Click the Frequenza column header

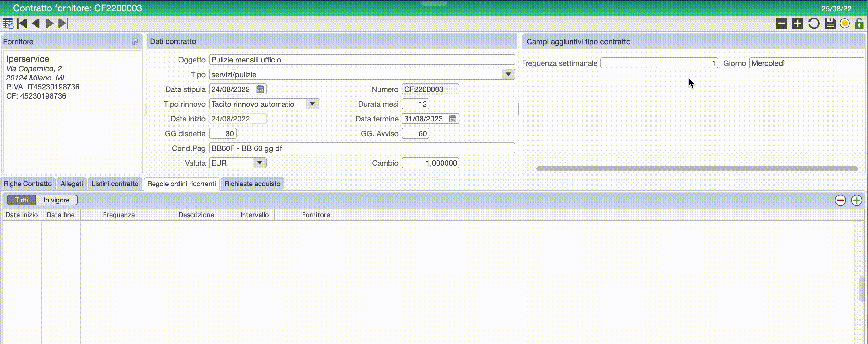[x=119, y=215]
